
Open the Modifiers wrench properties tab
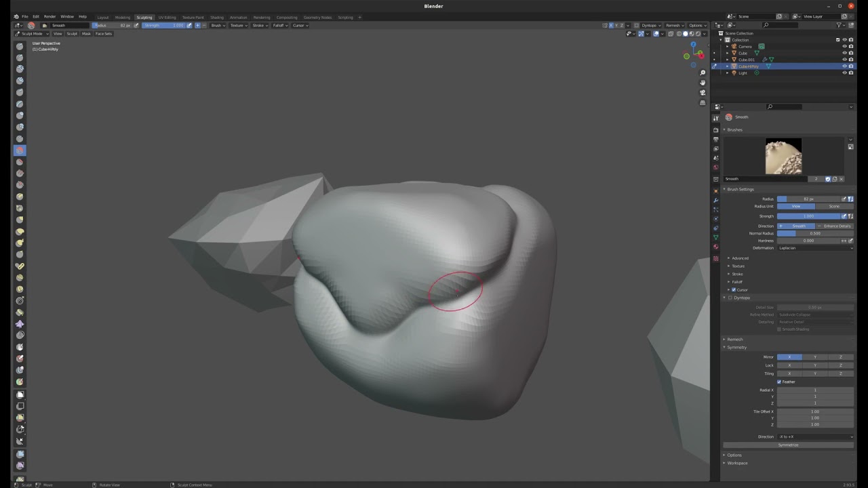pyautogui.click(x=715, y=201)
